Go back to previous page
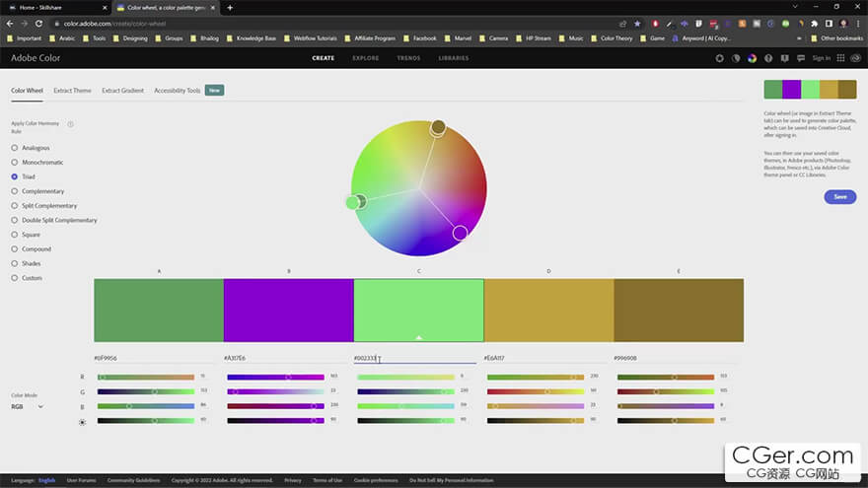The width and height of the screenshot is (868, 488). (x=10, y=24)
